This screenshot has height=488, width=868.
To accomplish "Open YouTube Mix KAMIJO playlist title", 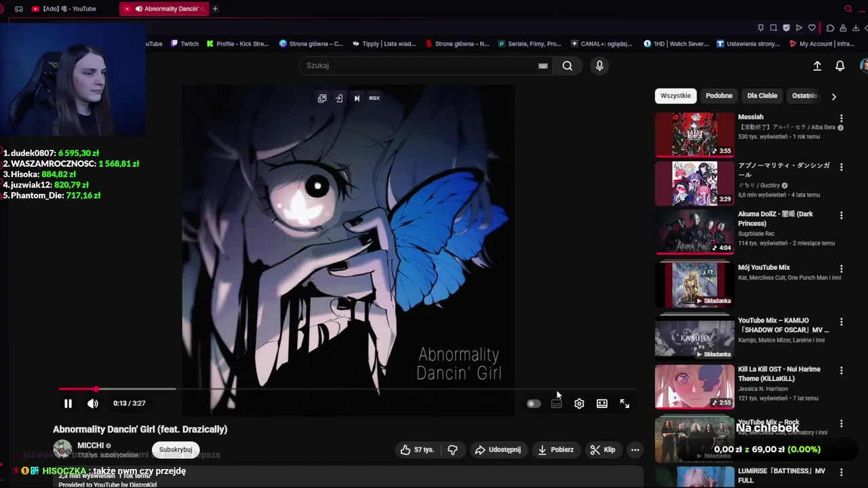I will (x=783, y=325).
